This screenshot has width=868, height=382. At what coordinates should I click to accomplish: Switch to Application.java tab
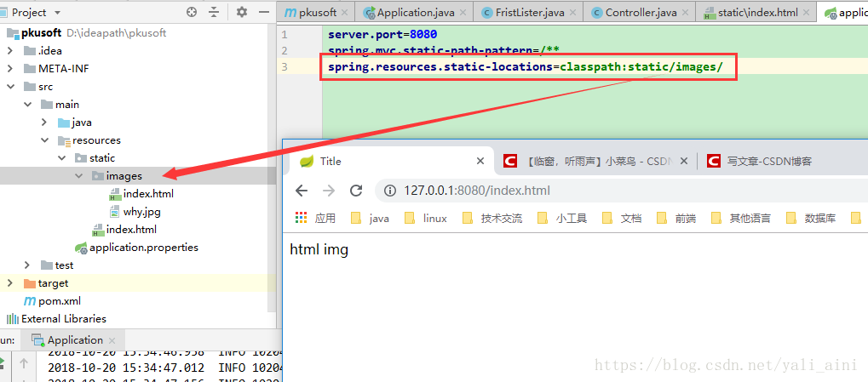point(413,12)
